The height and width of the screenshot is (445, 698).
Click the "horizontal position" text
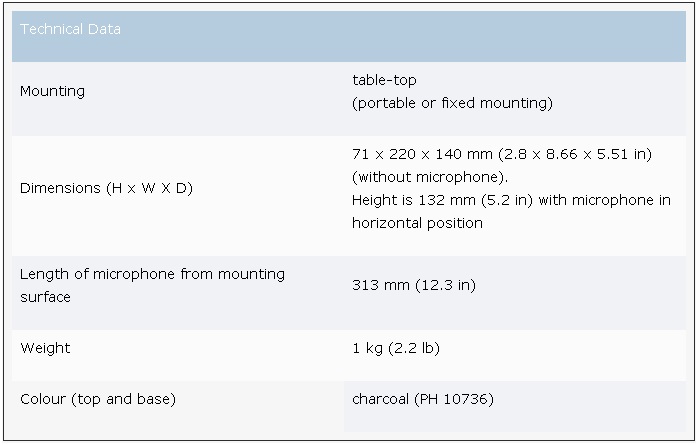tap(417, 223)
